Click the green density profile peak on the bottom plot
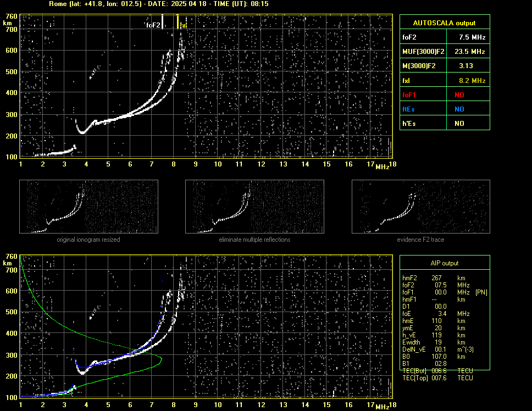The height and width of the screenshot is (411, 532). [x=161, y=359]
